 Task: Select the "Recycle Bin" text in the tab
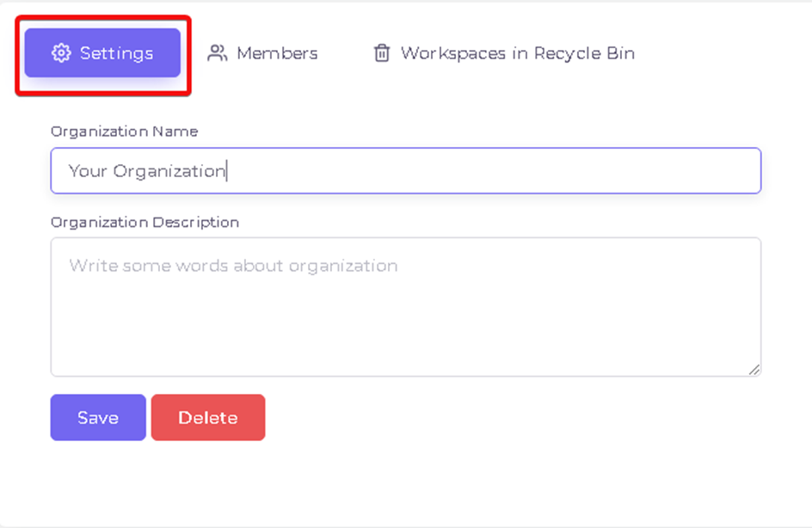(584, 53)
